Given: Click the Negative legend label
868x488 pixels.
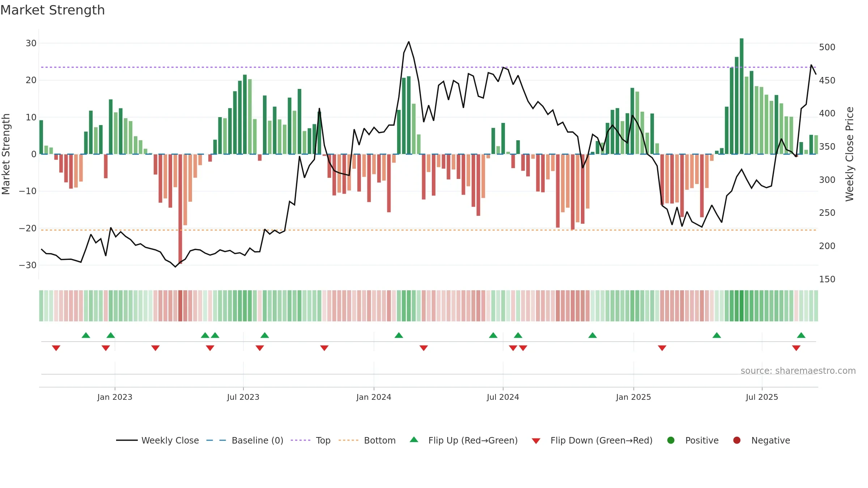Looking at the screenshot, I should click(x=771, y=440).
